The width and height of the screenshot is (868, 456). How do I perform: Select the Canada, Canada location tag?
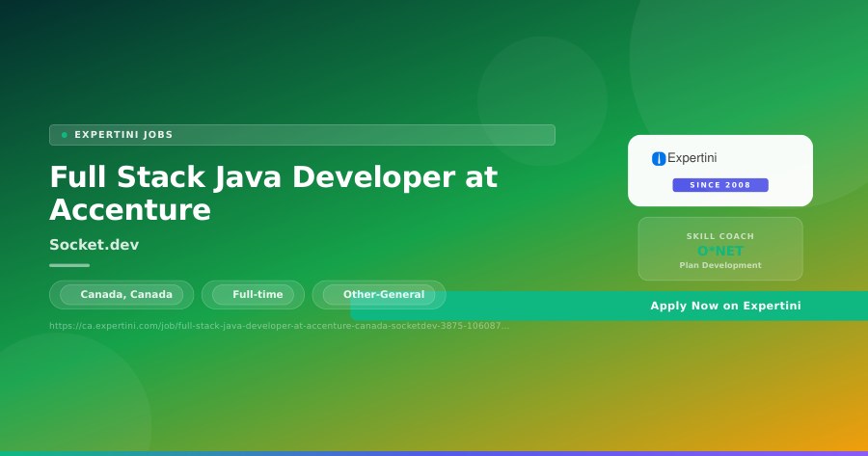coord(122,295)
